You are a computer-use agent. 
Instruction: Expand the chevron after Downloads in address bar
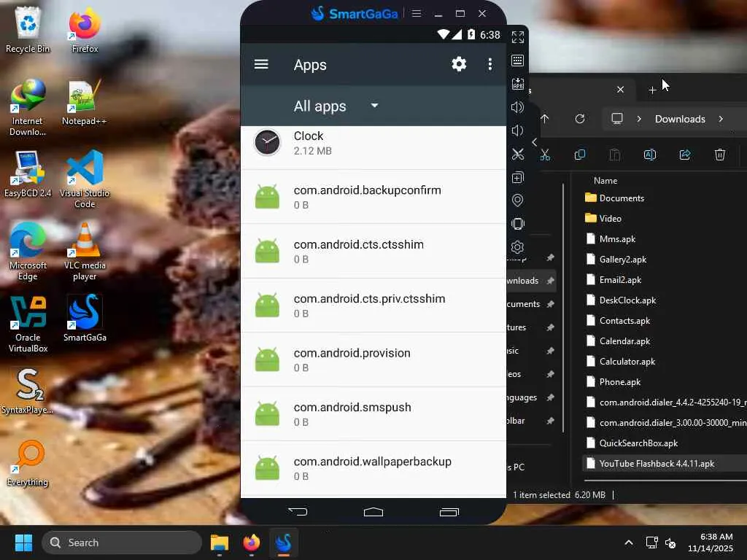coord(721,119)
